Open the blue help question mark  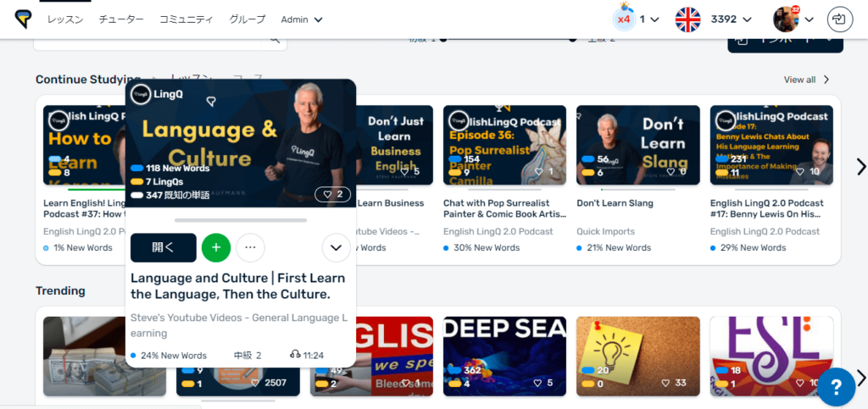836,387
